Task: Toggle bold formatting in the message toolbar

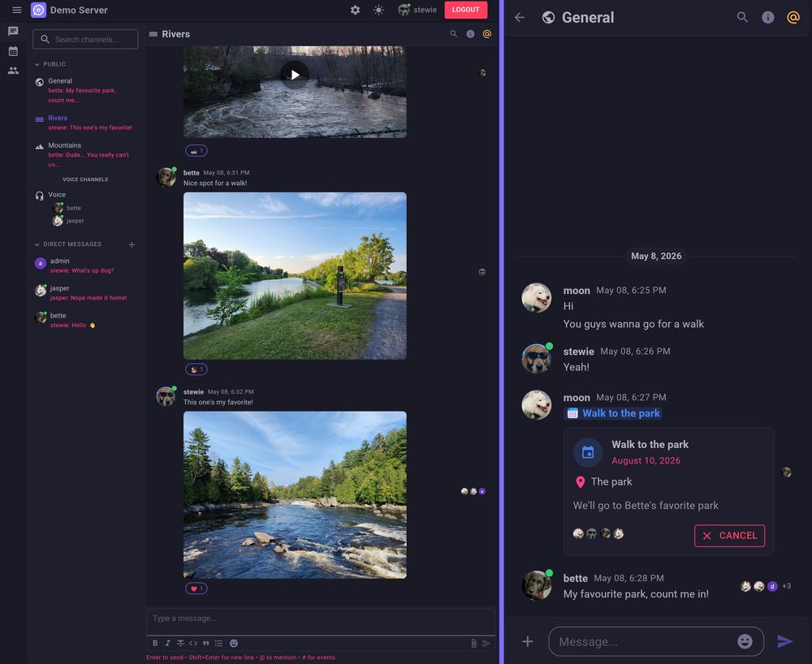Action: (x=155, y=643)
